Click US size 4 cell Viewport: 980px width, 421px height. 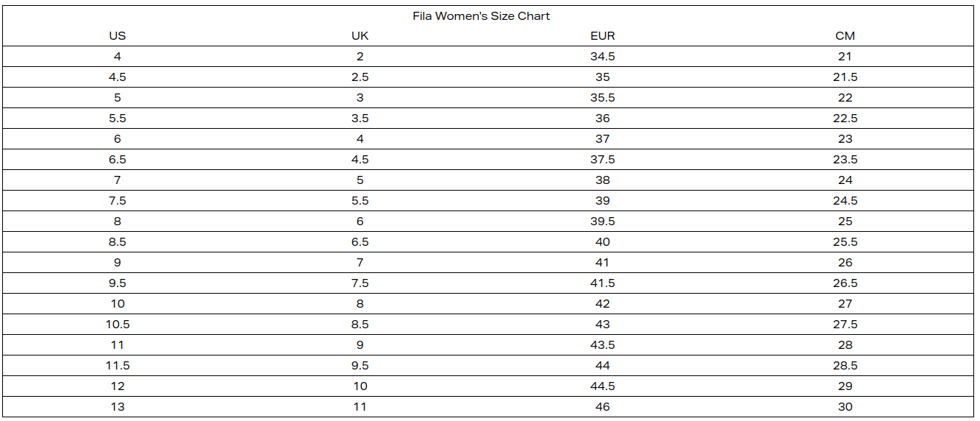point(118,57)
